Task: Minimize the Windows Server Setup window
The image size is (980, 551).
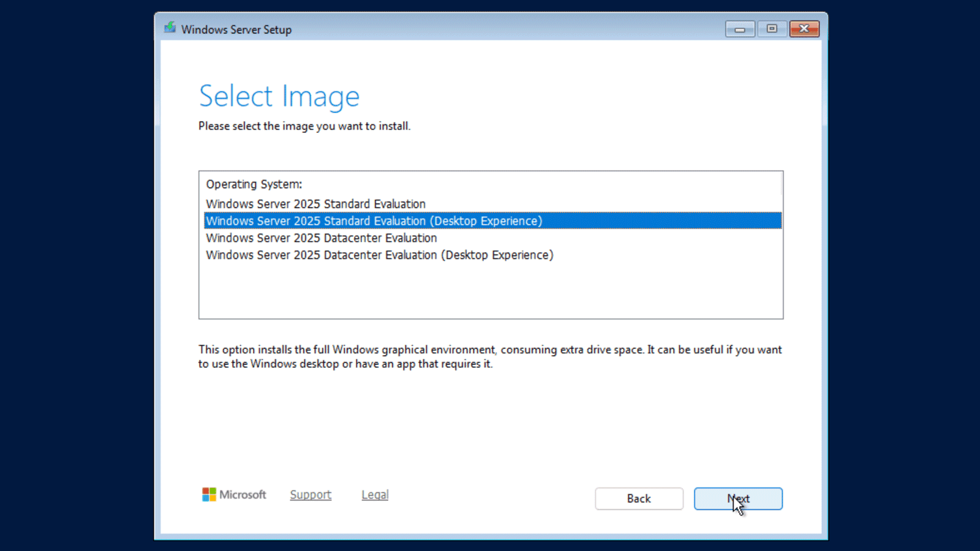Action: click(x=740, y=29)
